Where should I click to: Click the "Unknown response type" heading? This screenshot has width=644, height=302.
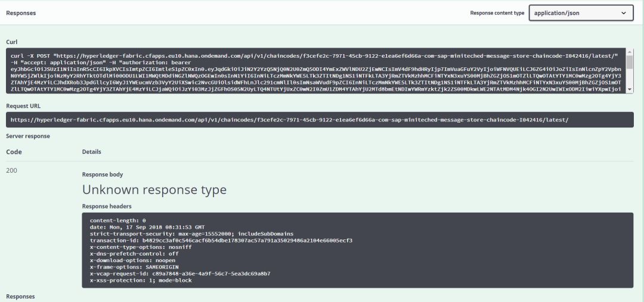(x=154, y=189)
